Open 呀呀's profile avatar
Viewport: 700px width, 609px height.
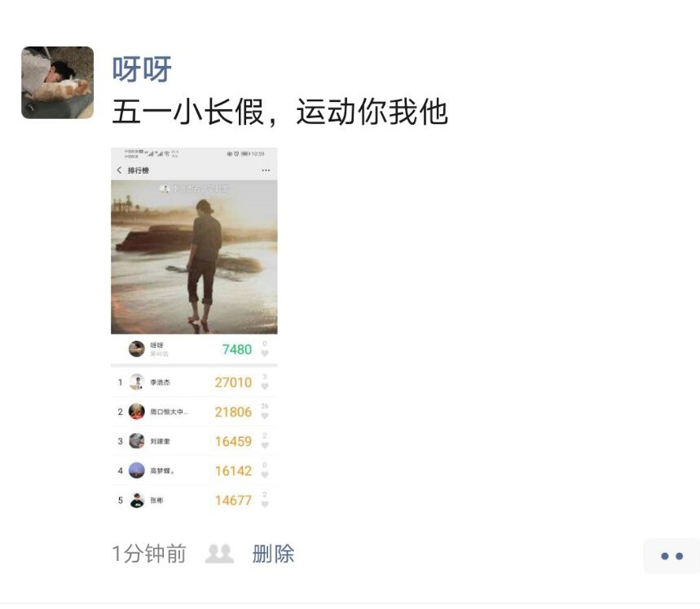(x=58, y=82)
